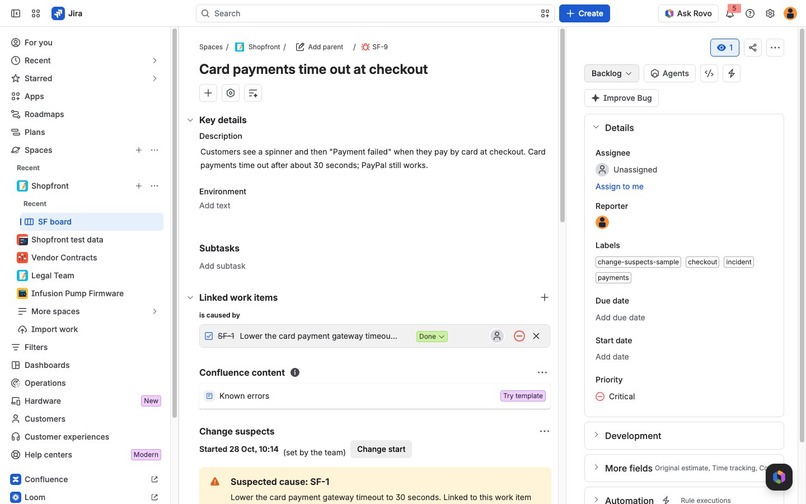Open settings gear icon
806x504 pixels.
(x=770, y=13)
